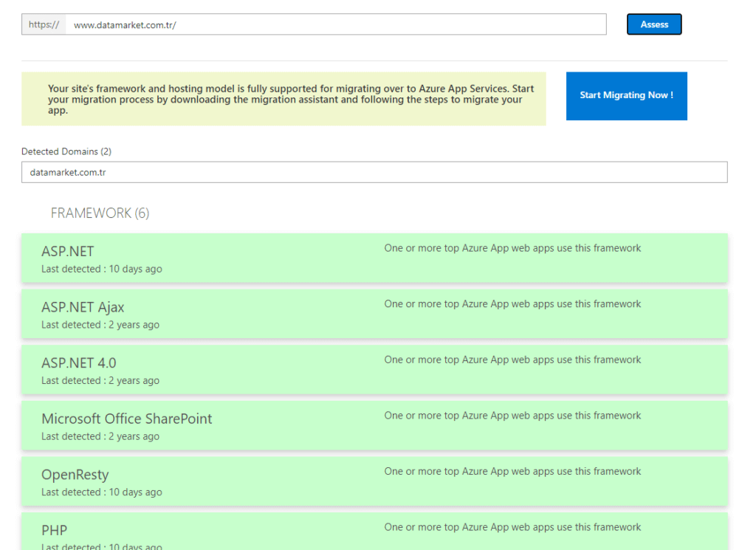The height and width of the screenshot is (550, 756).
Task: Click the Azure usage note in the OpenResty row
Action: point(512,472)
